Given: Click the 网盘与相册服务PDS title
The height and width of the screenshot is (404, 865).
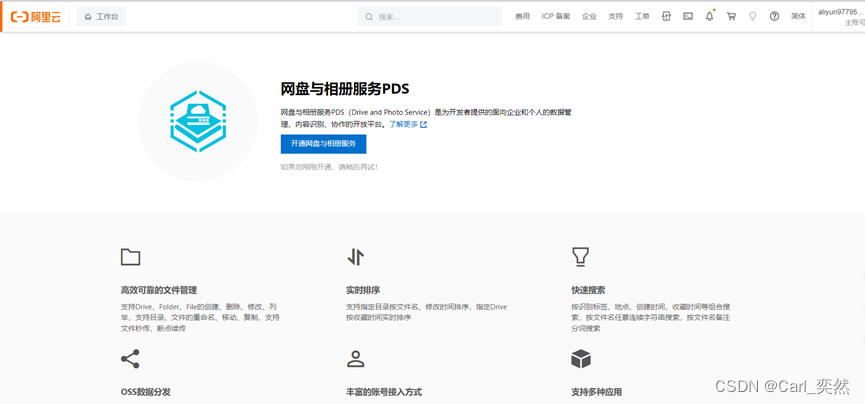Looking at the screenshot, I should click(345, 89).
